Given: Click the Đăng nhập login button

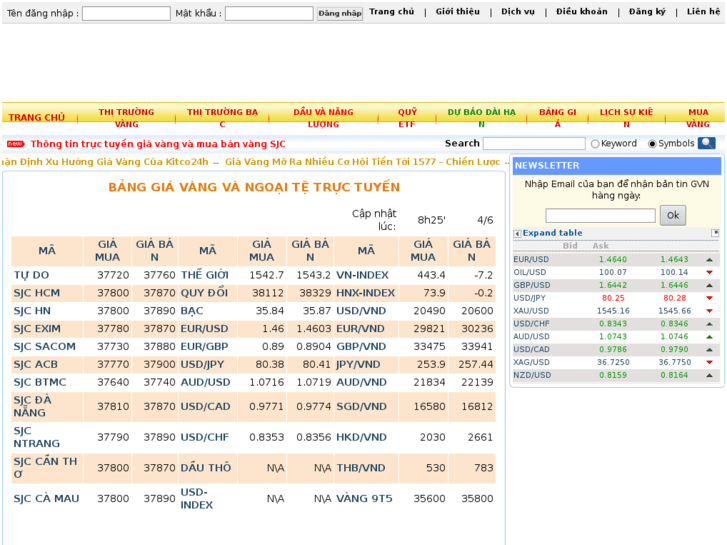Looking at the screenshot, I should pyautogui.click(x=340, y=13).
